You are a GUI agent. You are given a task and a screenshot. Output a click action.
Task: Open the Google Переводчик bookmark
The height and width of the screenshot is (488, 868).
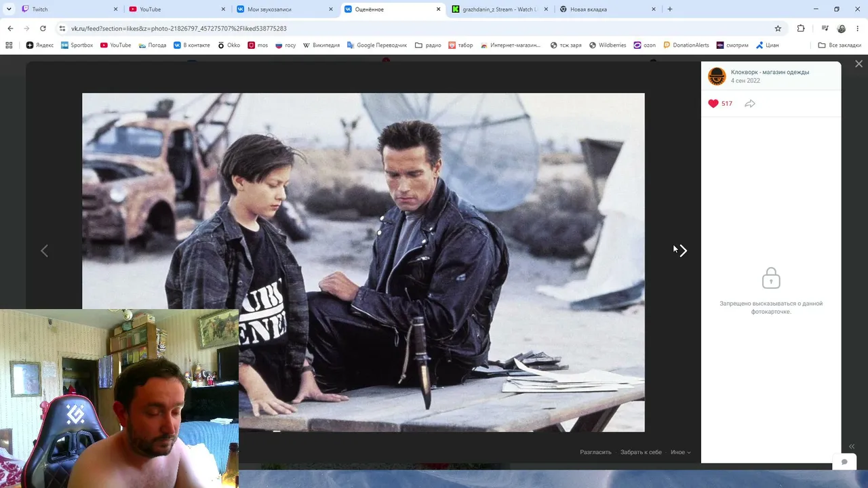click(x=377, y=45)
